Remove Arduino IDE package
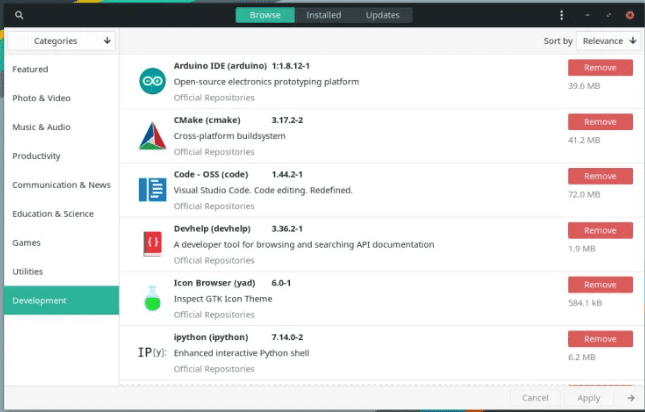The height and width of the screenshot is (412, 645). pos(600,67)
